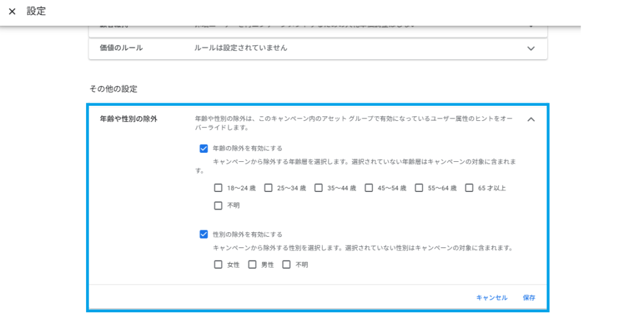The image size is (644, 333).
Task: Check the 25〜34 歳 age exclusion box
Action: pos(269,188)
